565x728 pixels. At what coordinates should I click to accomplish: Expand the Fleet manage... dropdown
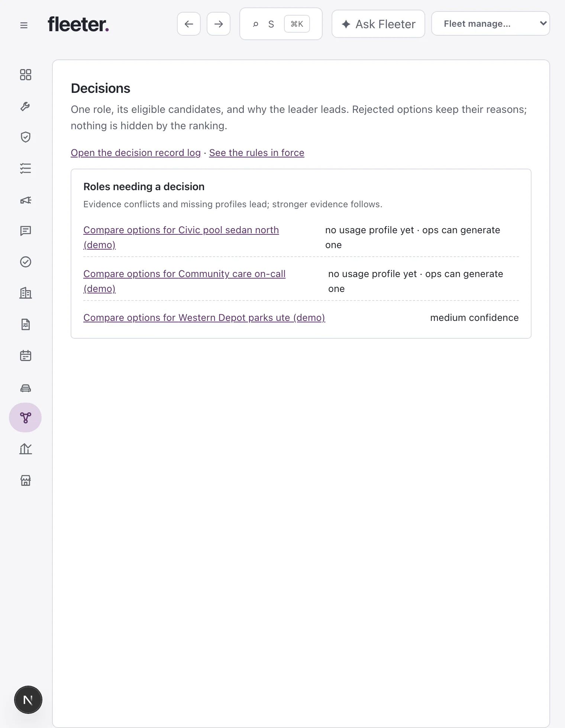point(490,24)
